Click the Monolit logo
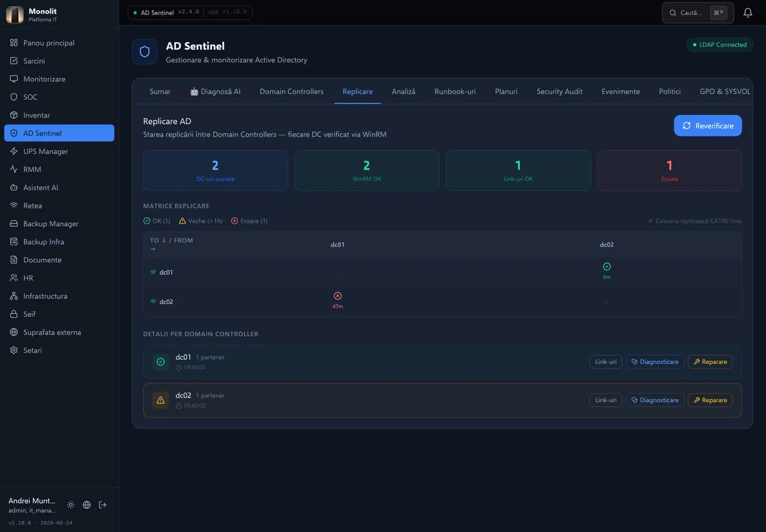 pyautogui.click(x=15, y=15)
